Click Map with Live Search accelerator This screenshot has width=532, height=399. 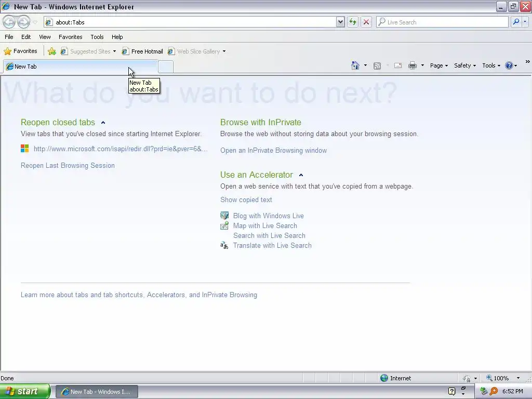tap(265, 225)
